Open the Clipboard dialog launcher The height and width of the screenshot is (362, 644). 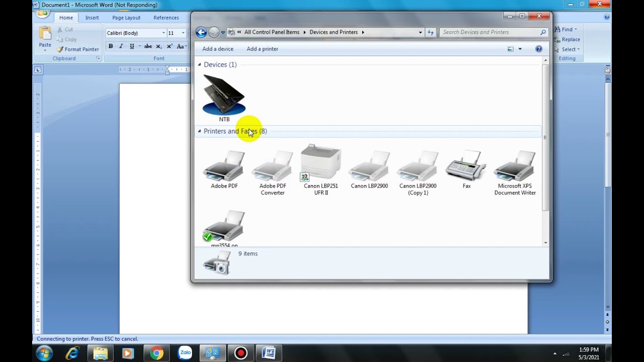(x=98, y=58)
